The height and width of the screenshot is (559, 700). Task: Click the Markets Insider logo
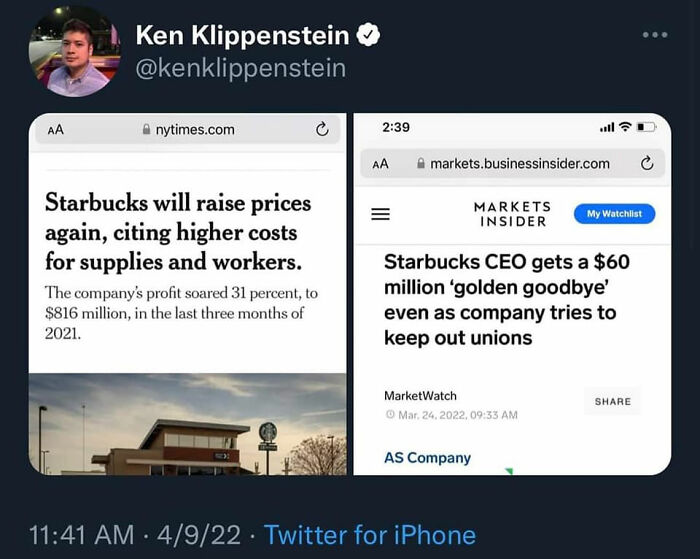(512, 213)
